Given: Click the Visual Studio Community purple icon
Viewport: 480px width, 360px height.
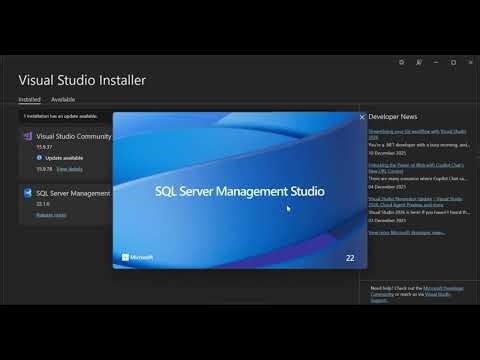Looking at the screenshot, I should point(28,136).
